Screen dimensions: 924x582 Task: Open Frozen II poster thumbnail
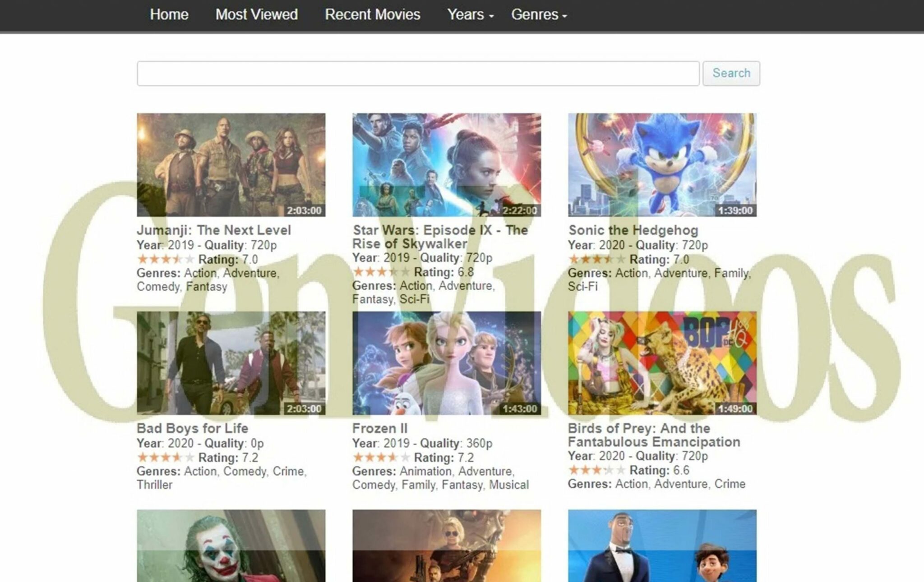click(x=447, y=363)
